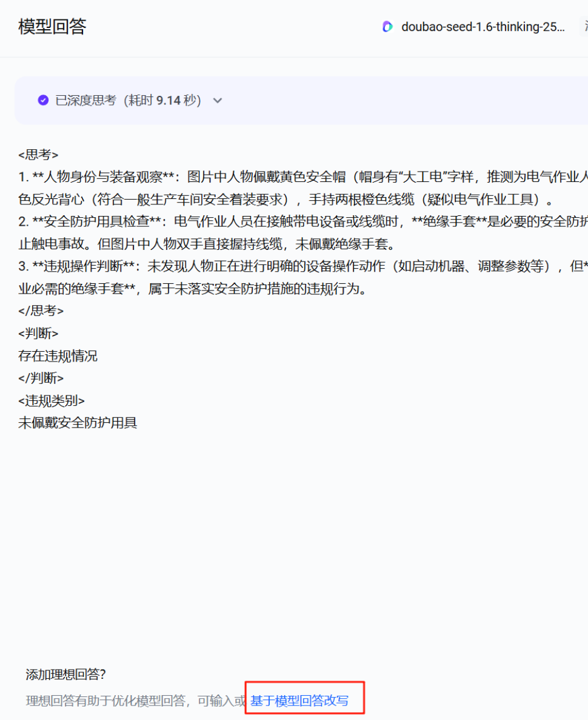Screen dimensions: 588x720
Task: Click the line starting 止触电事故
Action: click(207, 244)
